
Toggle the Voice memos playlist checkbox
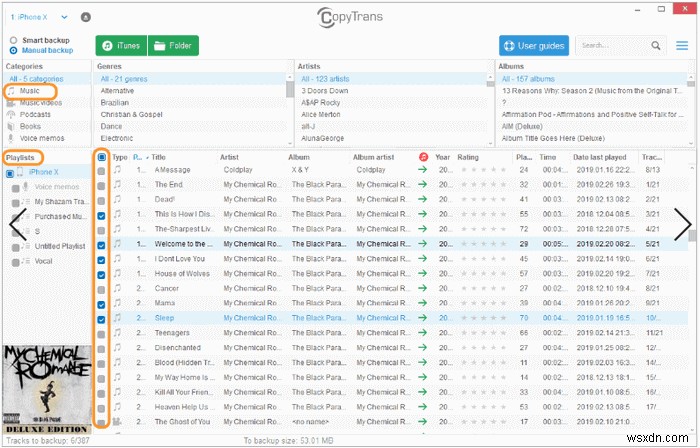(x=16, y=188)
